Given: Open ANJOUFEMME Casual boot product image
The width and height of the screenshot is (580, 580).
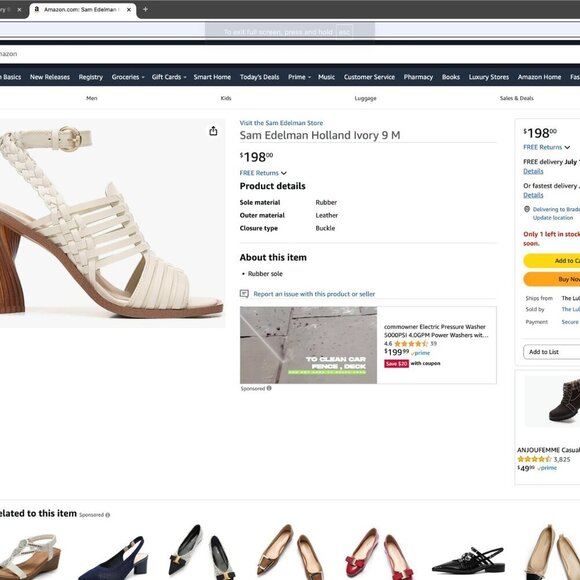Looking at the screenshot, I should click(553, 402).
